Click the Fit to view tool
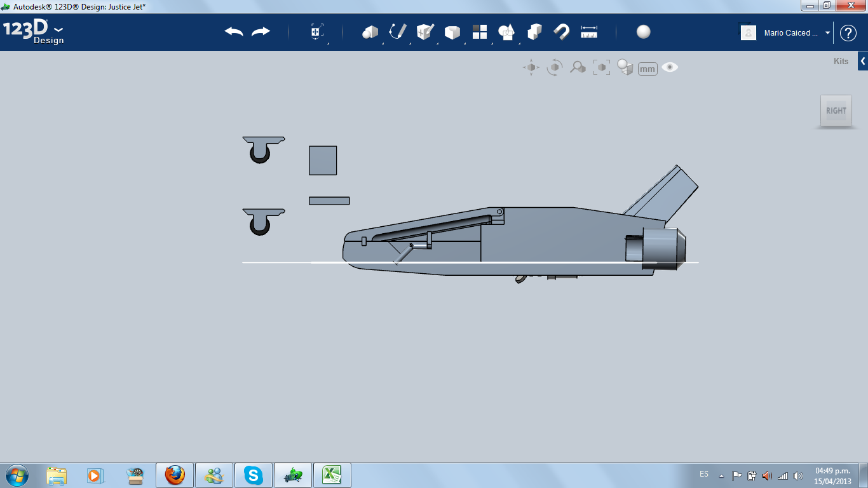The height and width of the screenshot is (488, 868). pyautogui.click(x=601, y=67)
